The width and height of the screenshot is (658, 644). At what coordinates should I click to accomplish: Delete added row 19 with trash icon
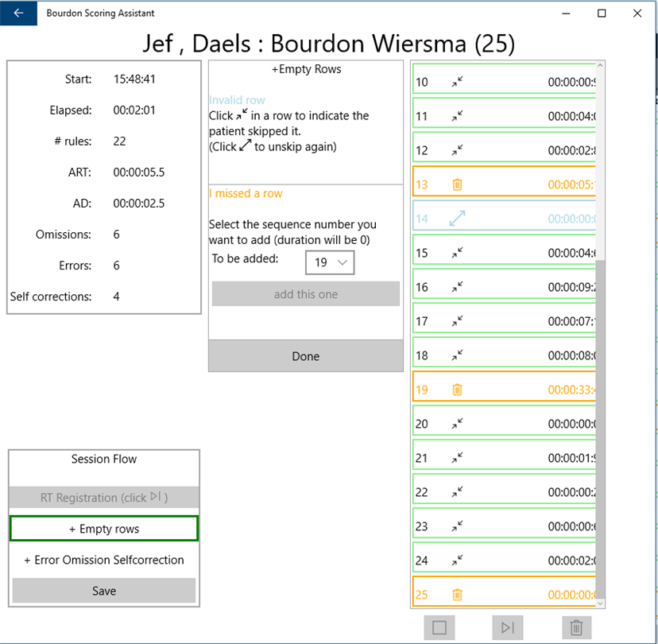click(x=458, y=389)
